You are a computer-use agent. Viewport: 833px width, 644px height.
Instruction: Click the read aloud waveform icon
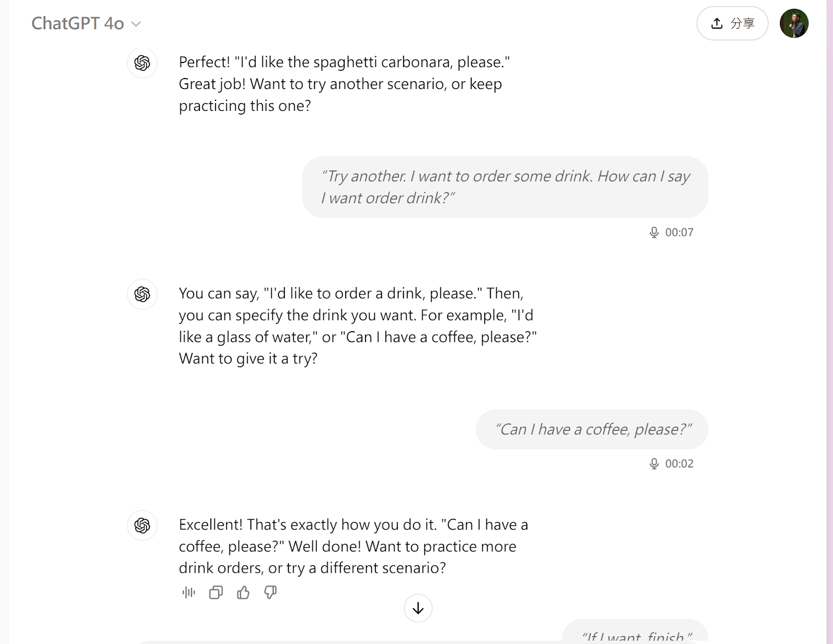pos(188,592)
